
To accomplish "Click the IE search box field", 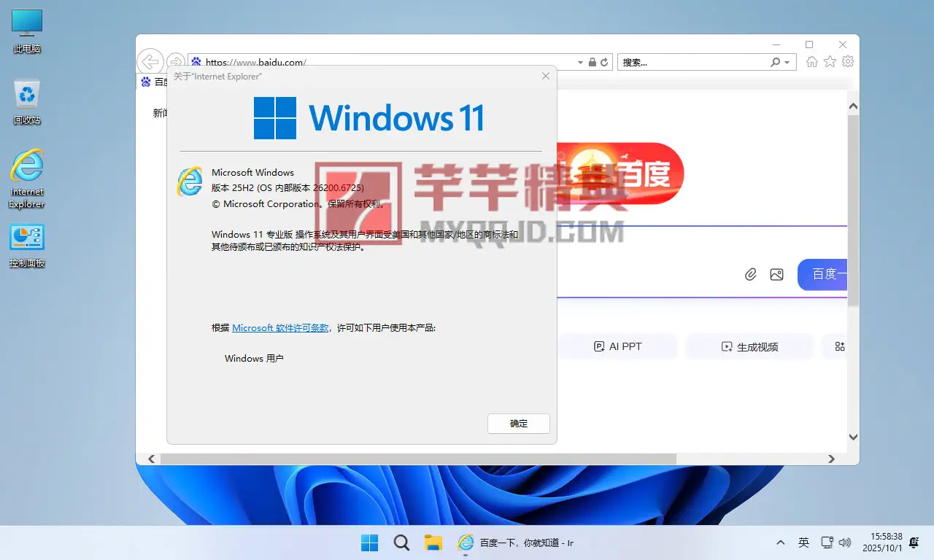I will (x=693, y=63).
